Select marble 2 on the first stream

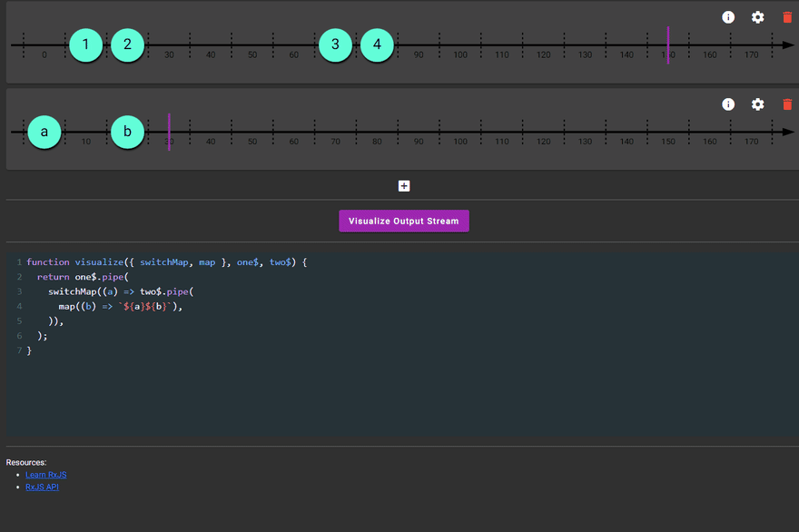(127, 44)
